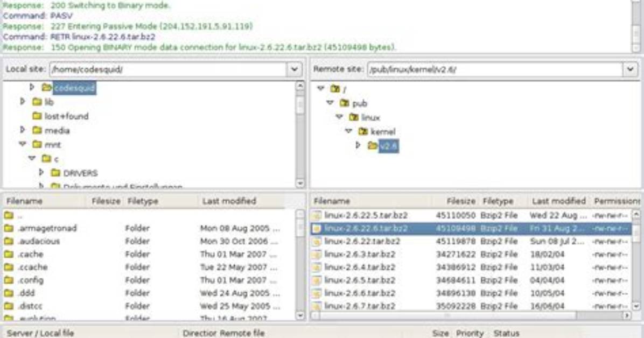
Task: Click .config folder icon
Action: pos(9,280)
